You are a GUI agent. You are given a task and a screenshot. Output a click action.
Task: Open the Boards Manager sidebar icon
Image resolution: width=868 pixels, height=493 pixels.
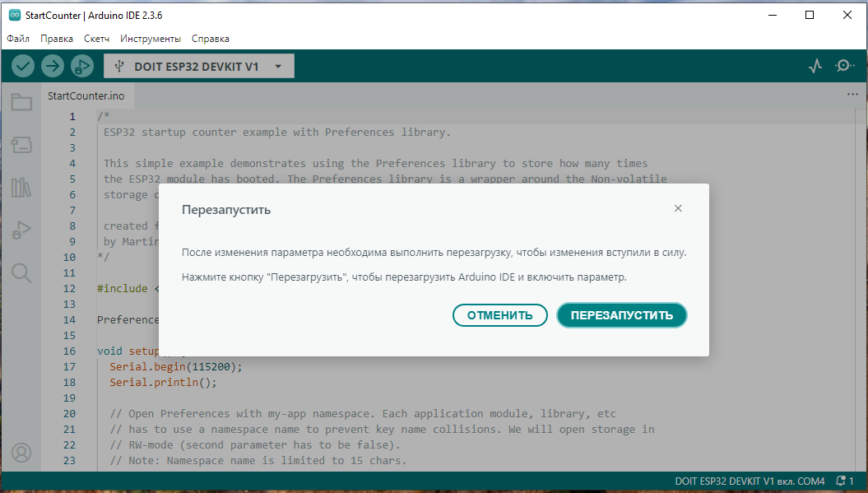(x=21, y=145)
